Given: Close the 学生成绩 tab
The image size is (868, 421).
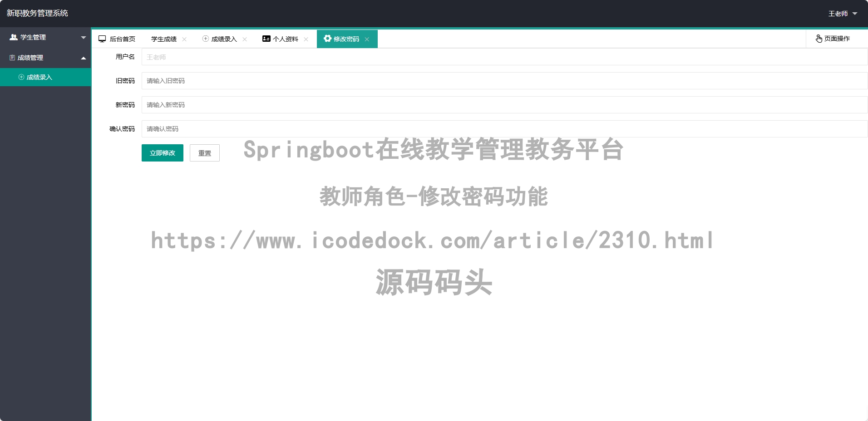Looking at the screenshot, I should (x=184, y=39).
